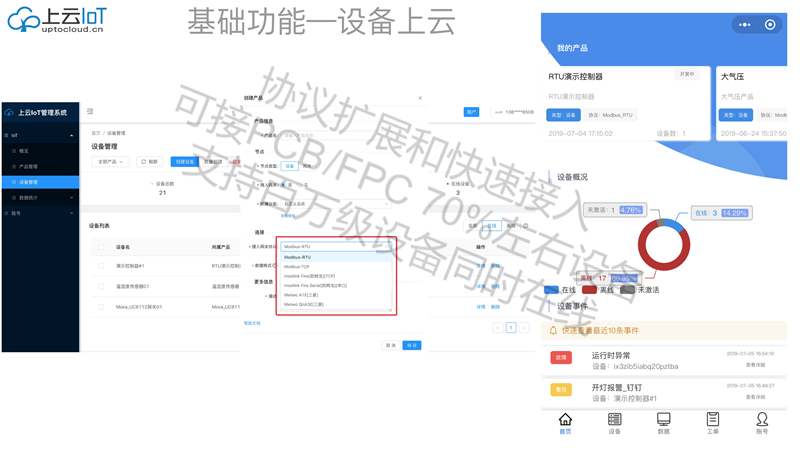Click the 刷新 refresh button
Screen dimensions: 800x450
click(150, 161)
